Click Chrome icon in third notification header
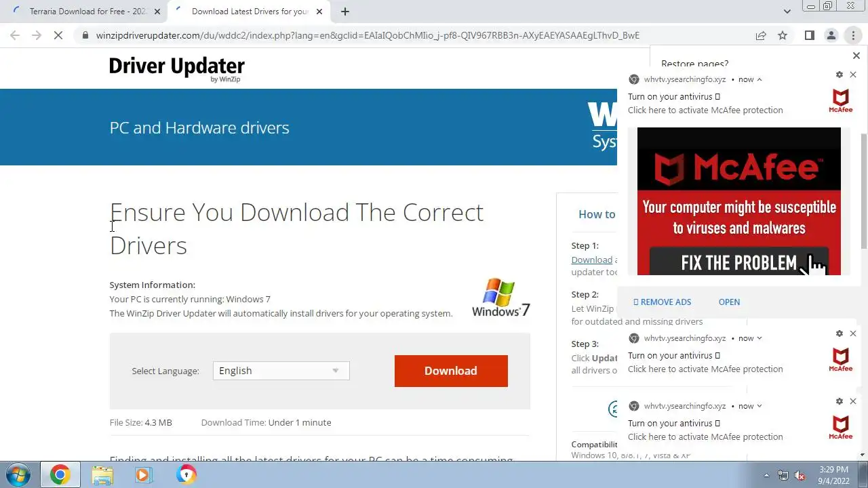Viewport: 868px width, 488px height. click(634, 406)
